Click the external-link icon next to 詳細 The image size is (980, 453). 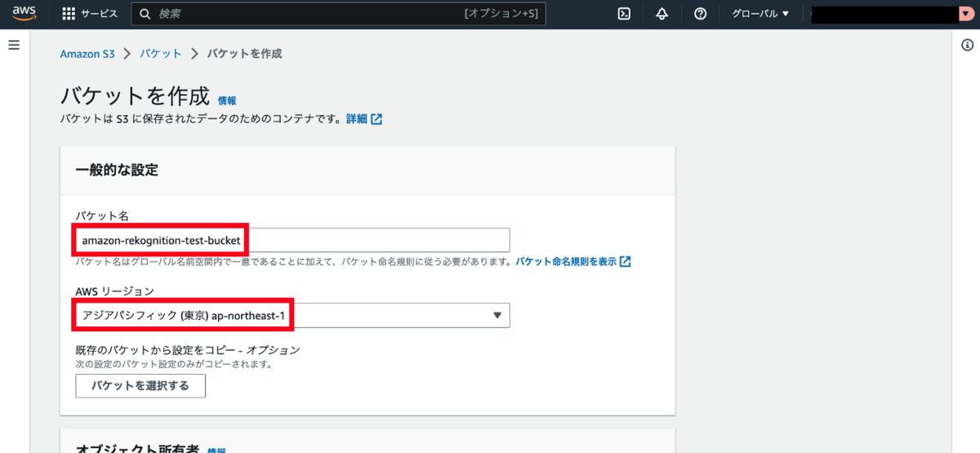[x=376, y=119]
